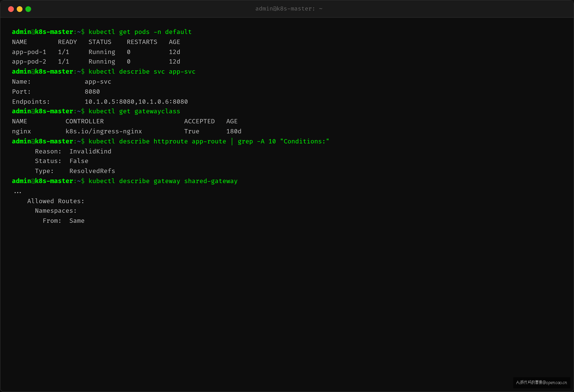This screenshot has height=392, width=574.
Task: Click the Endpoints IP address list
Action: (x=136, y=102)
